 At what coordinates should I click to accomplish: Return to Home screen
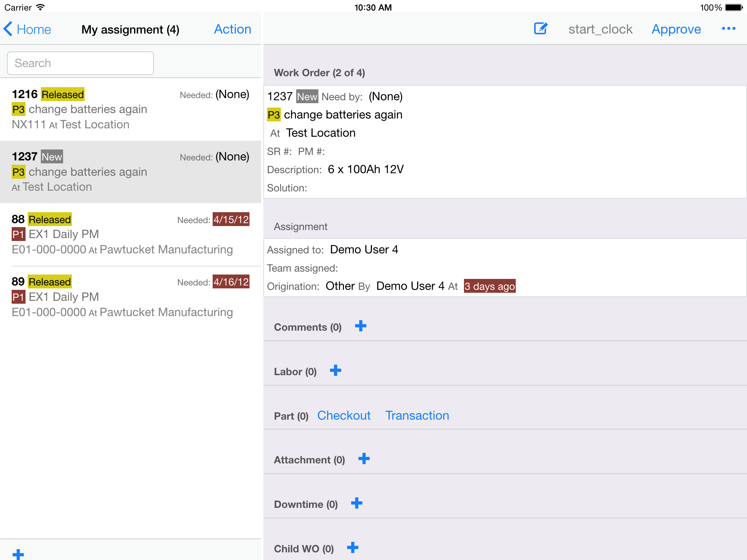point(34,29)
